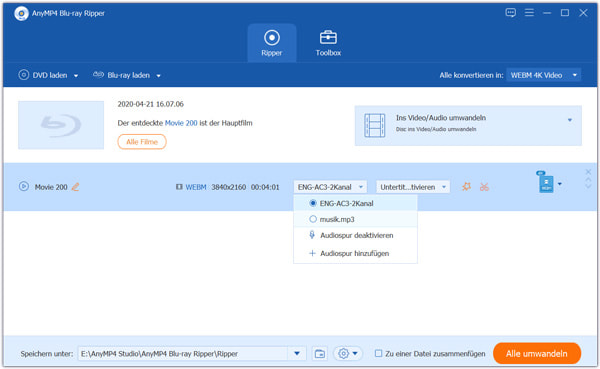
Task: Click the Blu-ray disc thumbnail
Action: coord(61,125)
